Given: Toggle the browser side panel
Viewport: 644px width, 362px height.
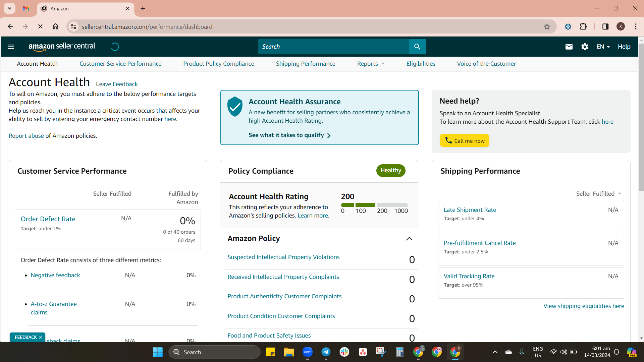Looking at the screenshot, I should [x=605, y=26].
